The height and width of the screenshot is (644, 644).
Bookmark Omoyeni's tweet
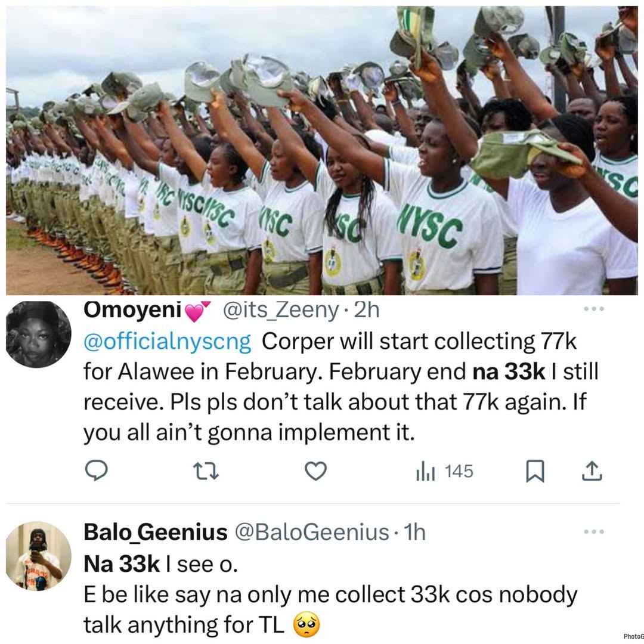pyautogui.click(x=535, y=470)
